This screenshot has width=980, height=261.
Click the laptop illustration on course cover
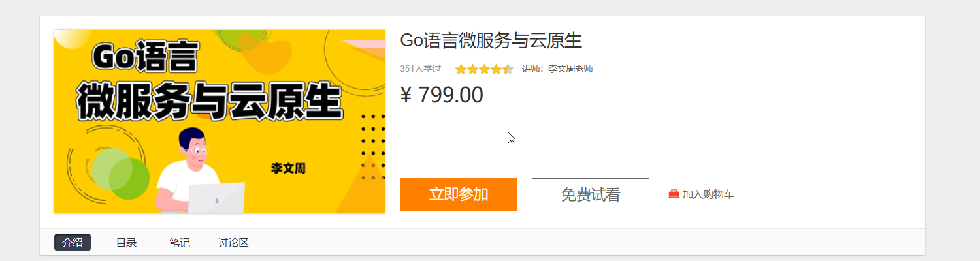pos(217,198)
